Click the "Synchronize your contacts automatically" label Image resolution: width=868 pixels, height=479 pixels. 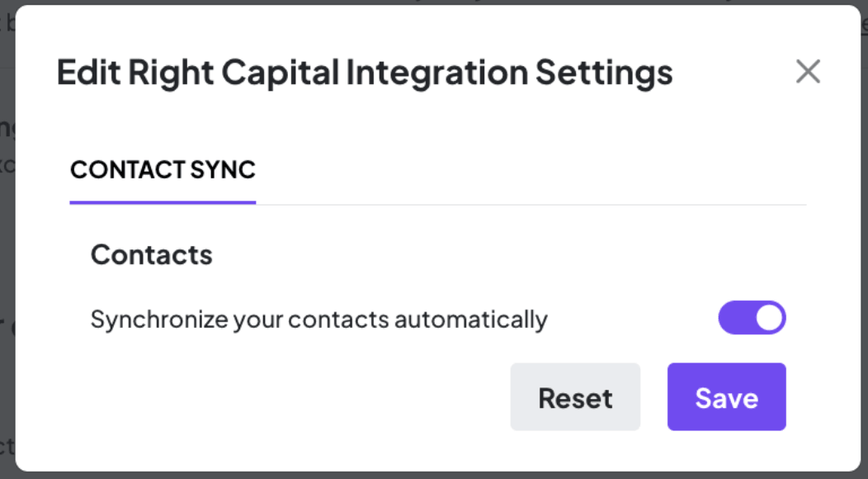[x=318, y=319]
